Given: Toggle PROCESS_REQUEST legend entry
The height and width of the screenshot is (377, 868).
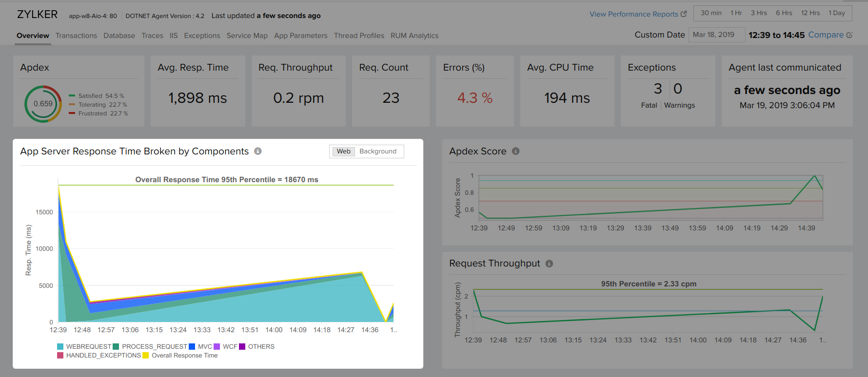Looking at the screenshot, I should 150,347.
